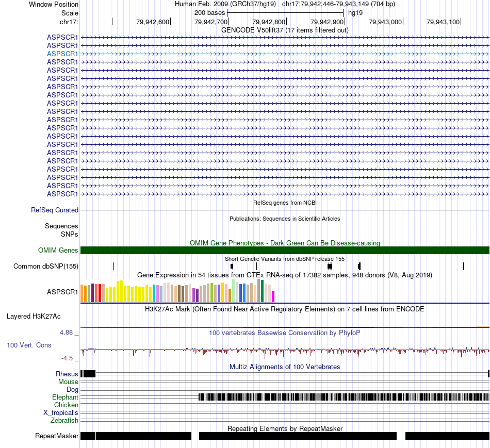Screen dimensions: 490x448
Task: Click the tall gray bar in GTEx chart
Action: tap(259, 291)
